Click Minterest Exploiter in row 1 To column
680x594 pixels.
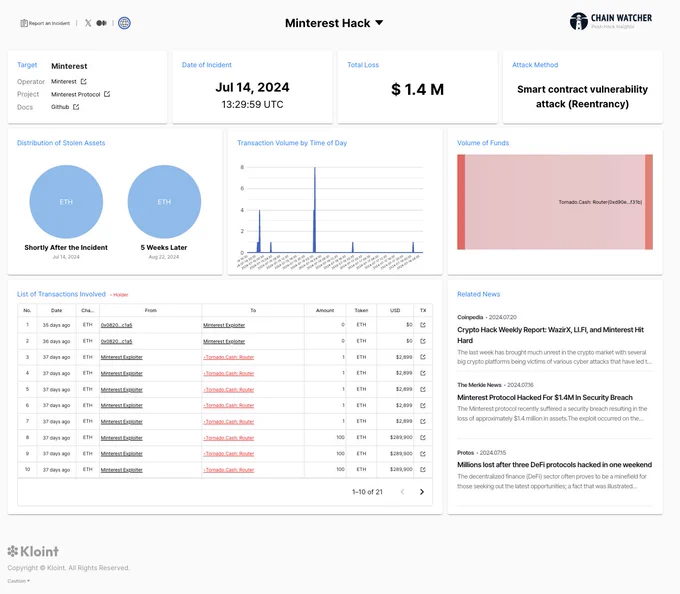pyautogui.click(x=224, y=325)
